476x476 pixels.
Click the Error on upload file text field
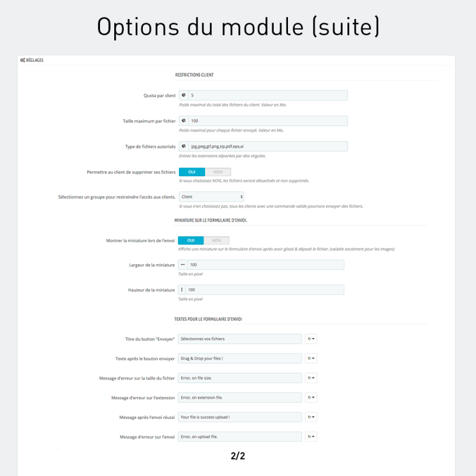tap(240, 437)
